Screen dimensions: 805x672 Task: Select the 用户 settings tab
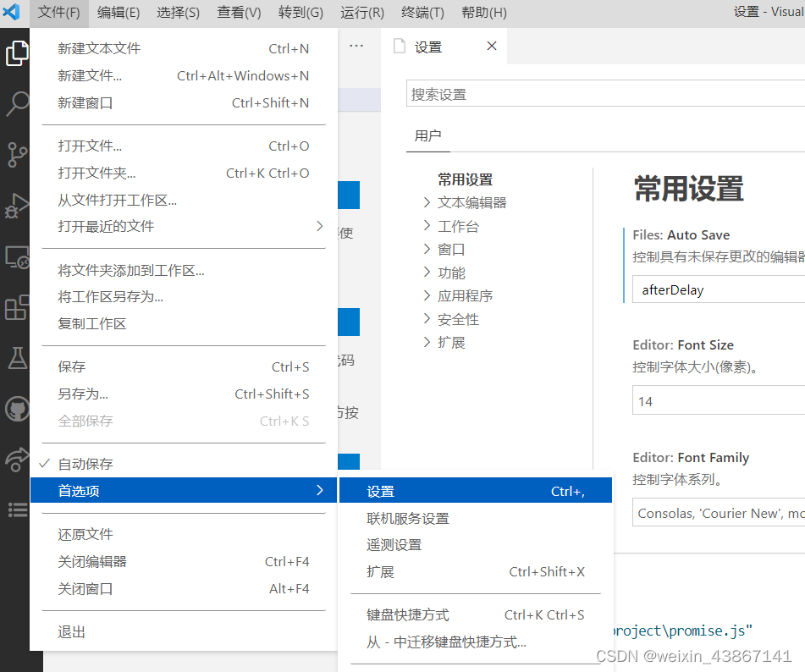click(x=428, y=134)
